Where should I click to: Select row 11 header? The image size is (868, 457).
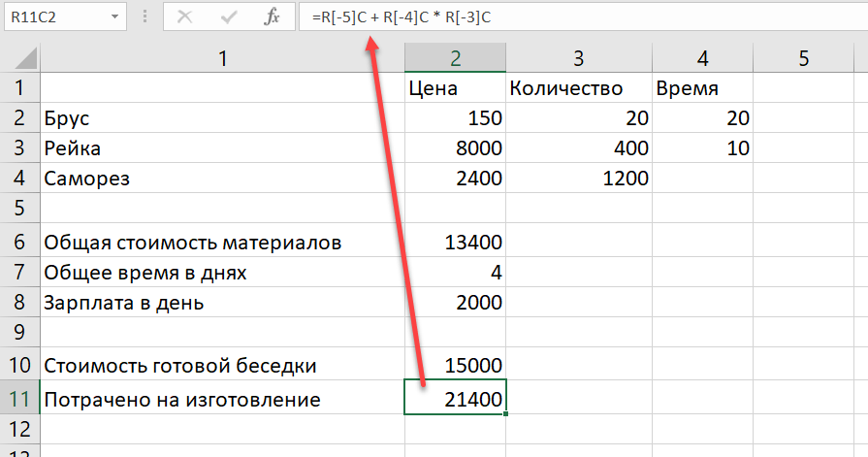[19, 398]
